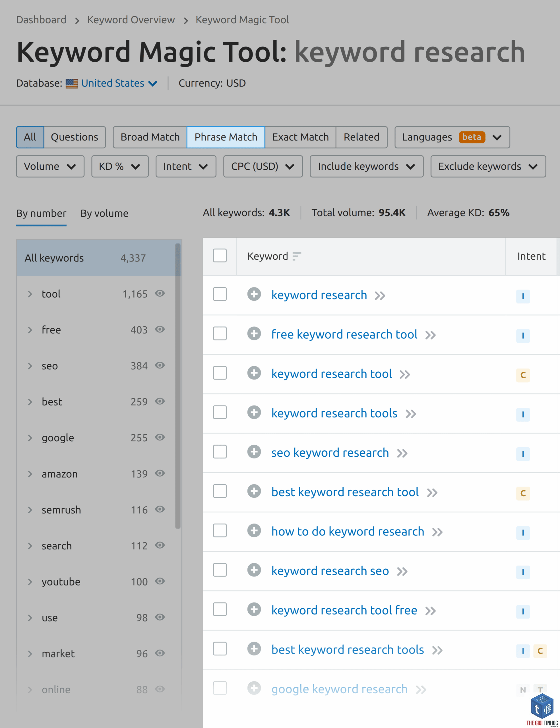Screen dimensions: 560x728
Task: Click commercial badge on 'best keyword research tools' row
Action: tap(540, 651)
